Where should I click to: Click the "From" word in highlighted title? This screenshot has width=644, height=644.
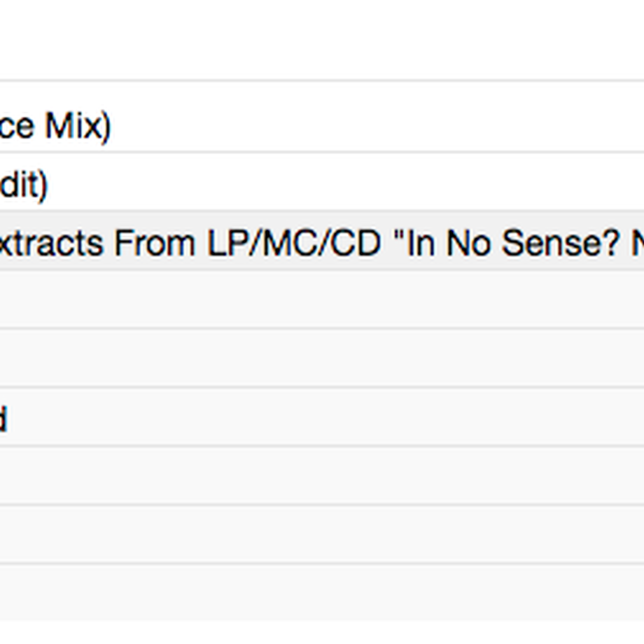[155, 244]
